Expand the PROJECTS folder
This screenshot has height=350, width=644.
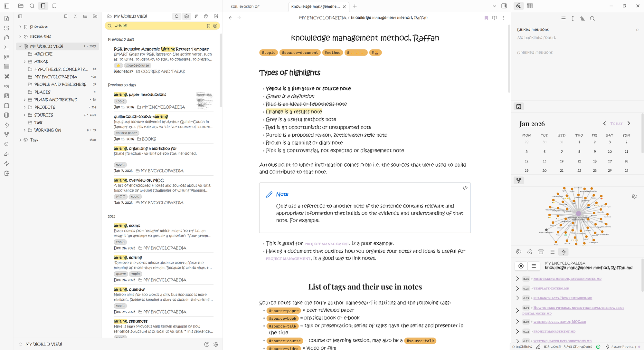click(x=24, y=107)
